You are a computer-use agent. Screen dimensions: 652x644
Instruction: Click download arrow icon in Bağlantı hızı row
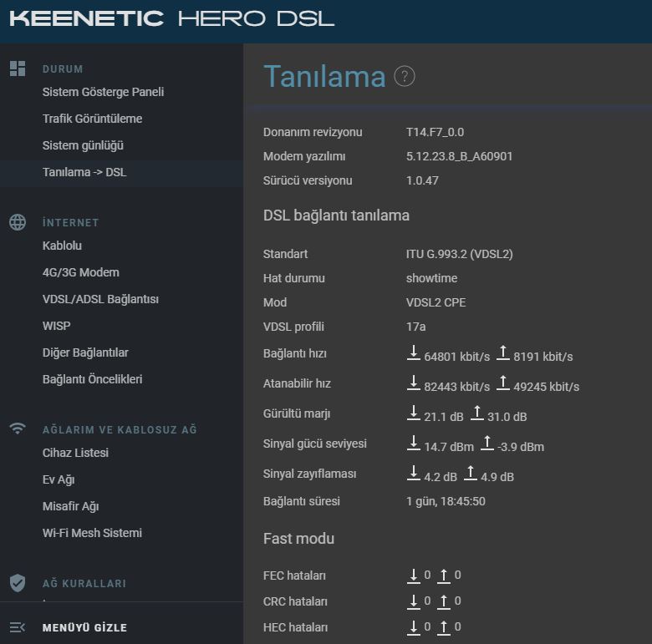pyautogui.click(x=413, y=352)
